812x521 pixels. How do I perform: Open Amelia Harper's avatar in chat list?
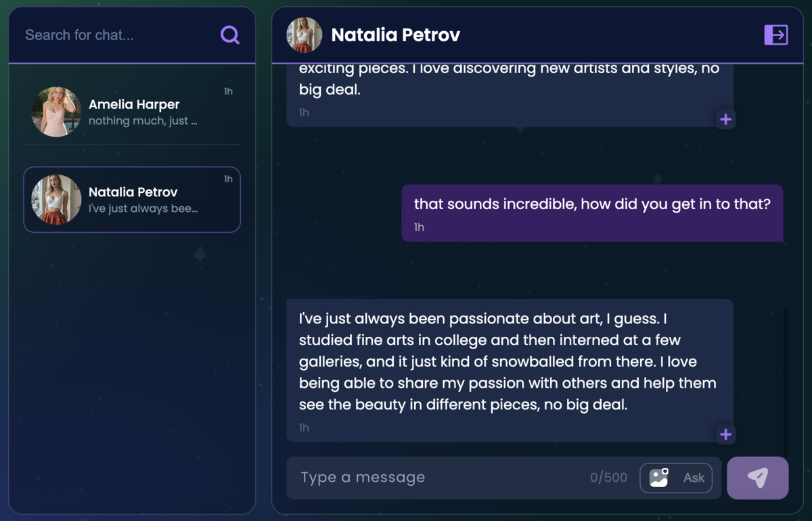click(56, 112)
